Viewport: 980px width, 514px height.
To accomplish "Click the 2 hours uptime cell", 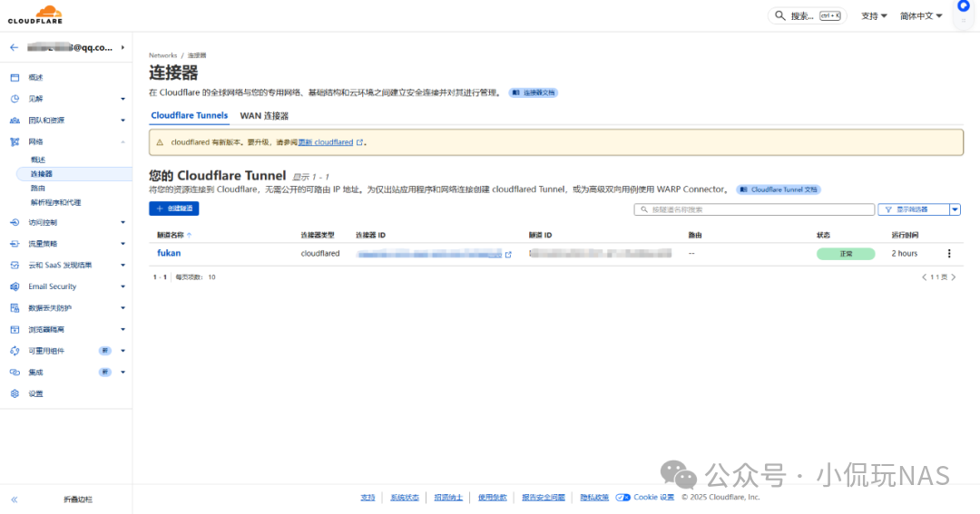I will click(x=905, y=254).
